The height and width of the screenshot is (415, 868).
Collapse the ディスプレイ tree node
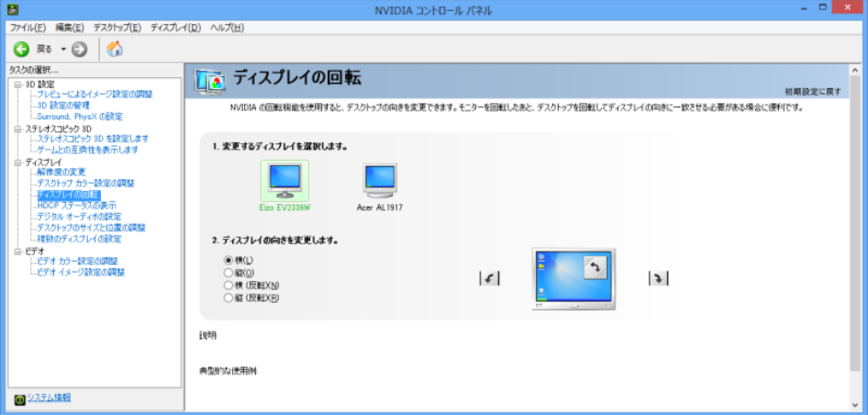17,163
